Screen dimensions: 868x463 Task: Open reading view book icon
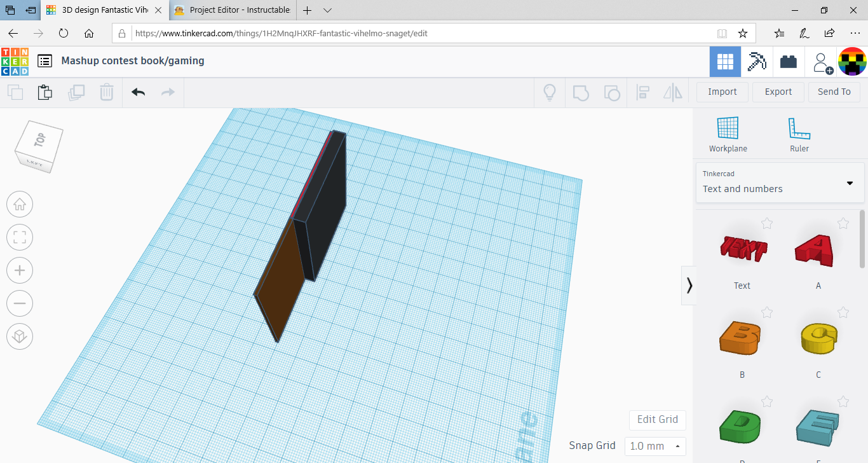722,33
